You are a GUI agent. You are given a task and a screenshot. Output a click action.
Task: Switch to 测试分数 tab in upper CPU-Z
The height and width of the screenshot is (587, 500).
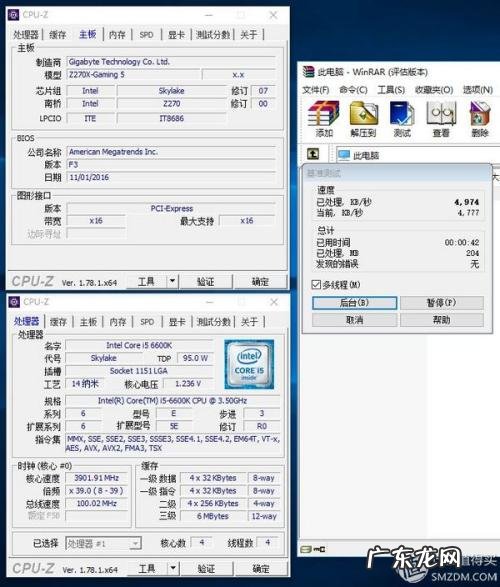point(213,35)
